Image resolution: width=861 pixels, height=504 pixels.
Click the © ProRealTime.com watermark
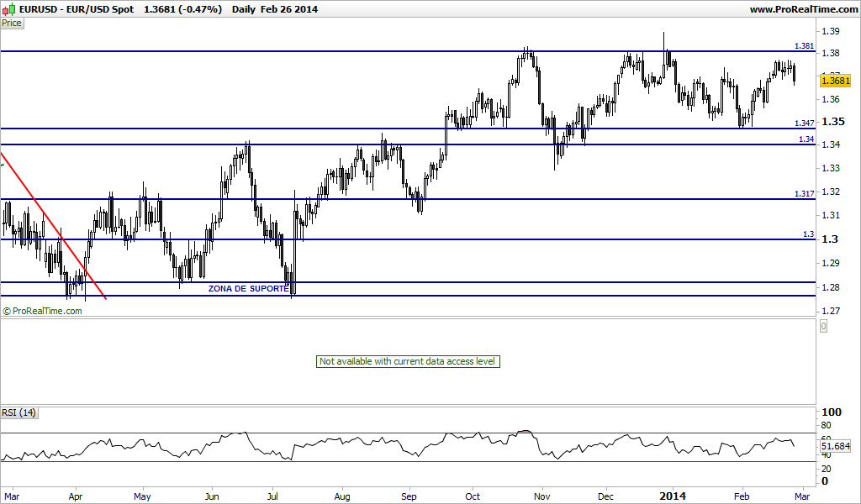point(42,311)
